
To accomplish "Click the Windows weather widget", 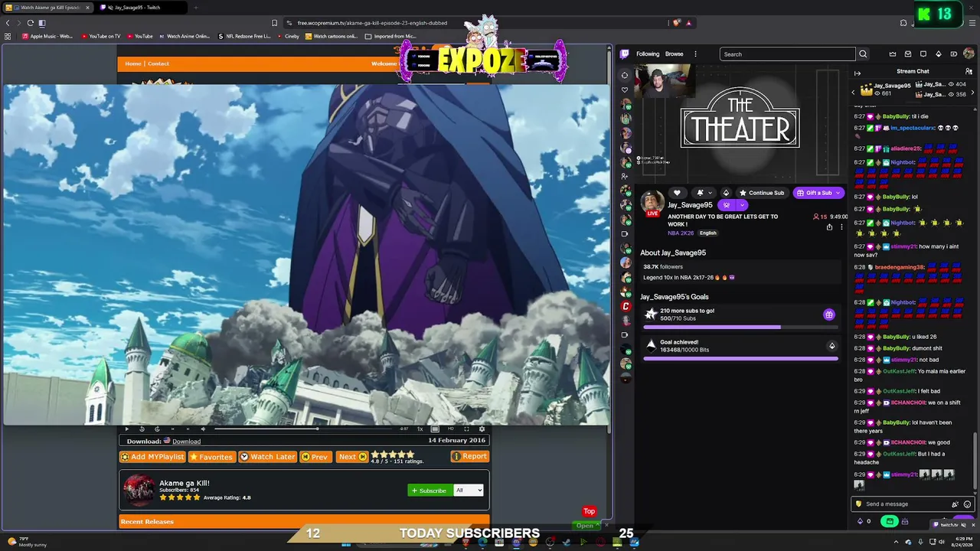I will click(28, 542).
